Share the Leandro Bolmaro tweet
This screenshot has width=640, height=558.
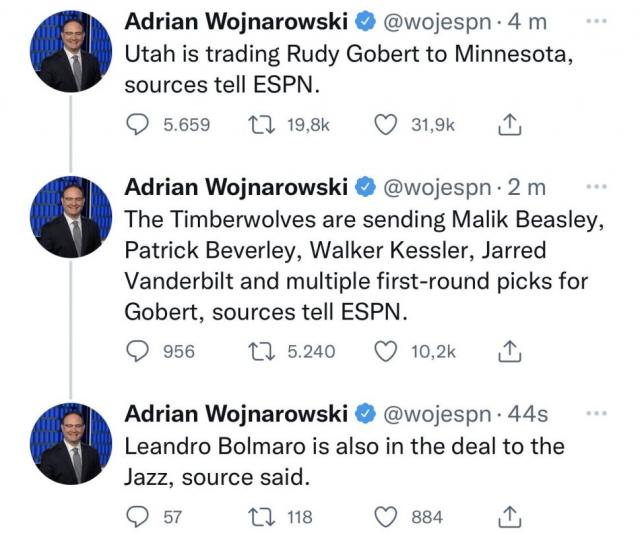point(506,517)
